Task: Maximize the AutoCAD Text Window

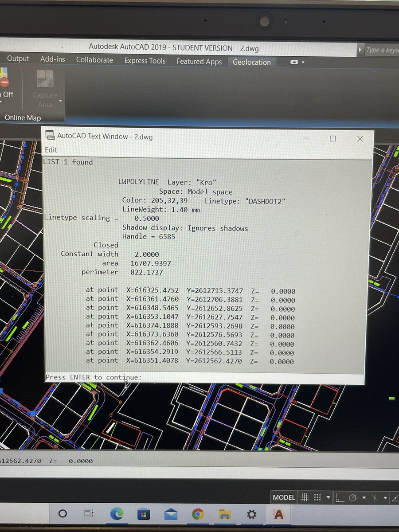Action: [x=332, y=138]
